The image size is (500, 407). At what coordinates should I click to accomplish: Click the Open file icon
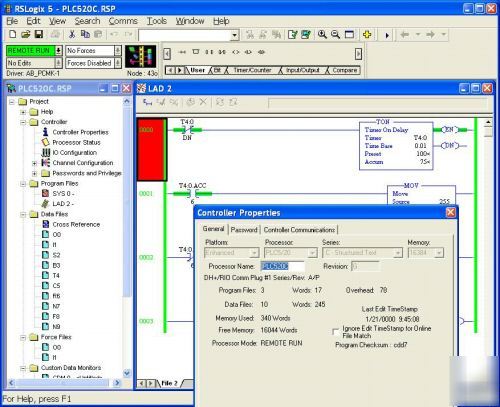coord(26,34)
